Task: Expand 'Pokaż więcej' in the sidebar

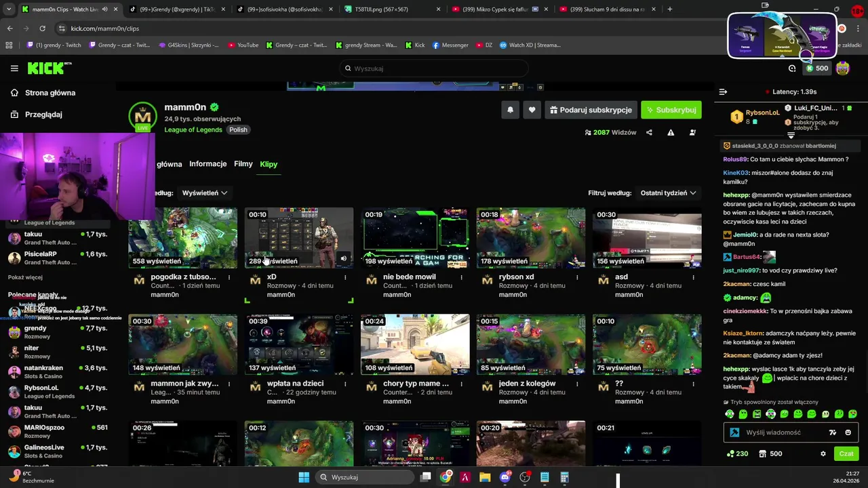Action: (25, 277)
